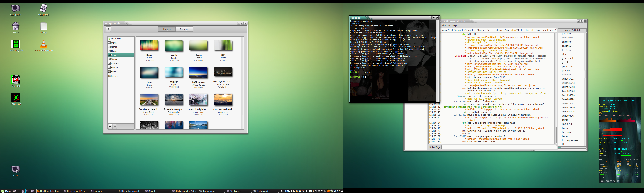
Task: Add a folder with plus button
Action: pos(110,126)
